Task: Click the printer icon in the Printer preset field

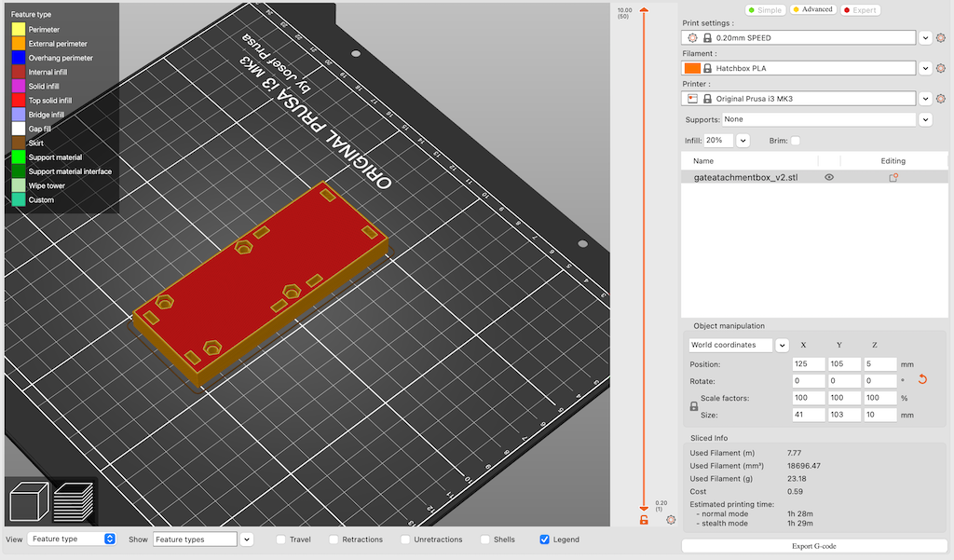Action: pyautogui.click(x=692, y=99)
